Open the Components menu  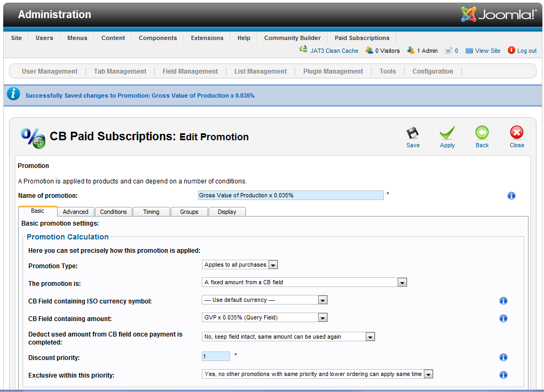(x=158, y=38)
